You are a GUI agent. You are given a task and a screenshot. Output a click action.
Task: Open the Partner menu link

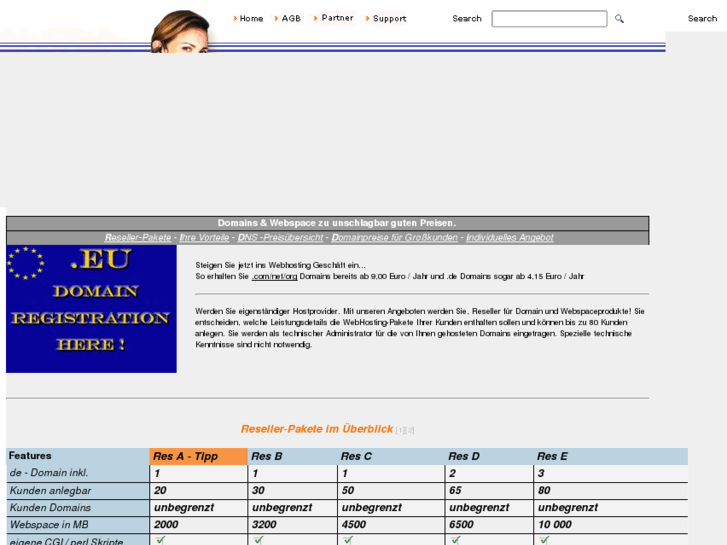(x=338, y=18)
